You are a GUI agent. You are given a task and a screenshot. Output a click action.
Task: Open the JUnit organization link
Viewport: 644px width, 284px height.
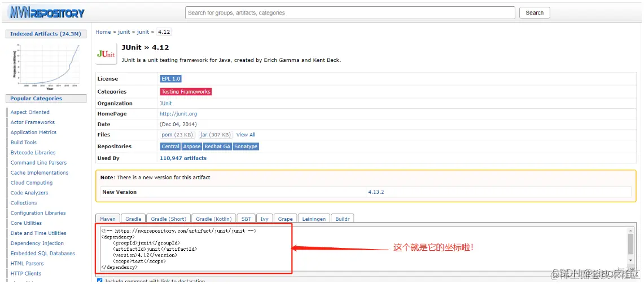(165, 103)
